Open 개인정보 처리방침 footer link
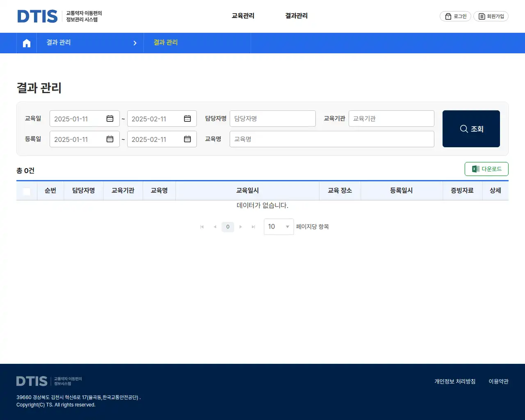The height and width of the screenshot is (420, 525). pyautogui.click(x=455, y=381)
